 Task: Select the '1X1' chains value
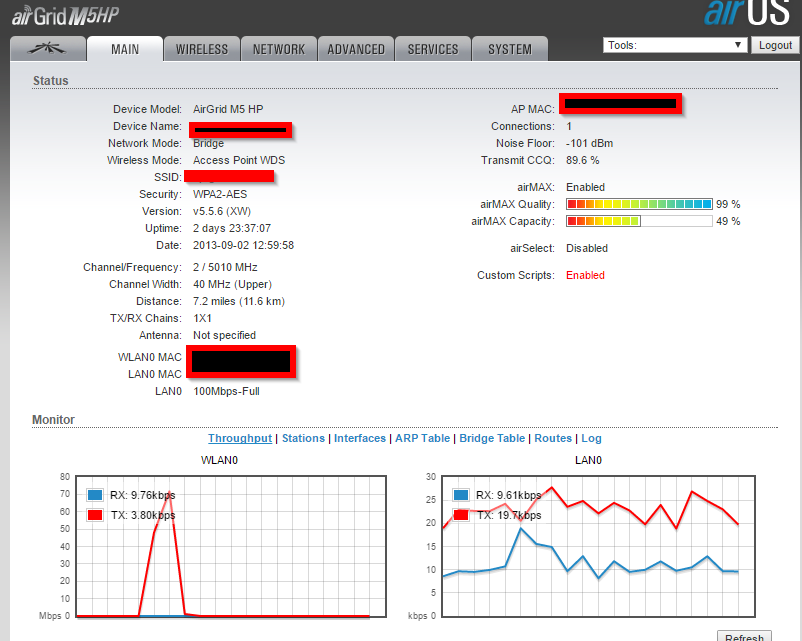click(202, 318)
